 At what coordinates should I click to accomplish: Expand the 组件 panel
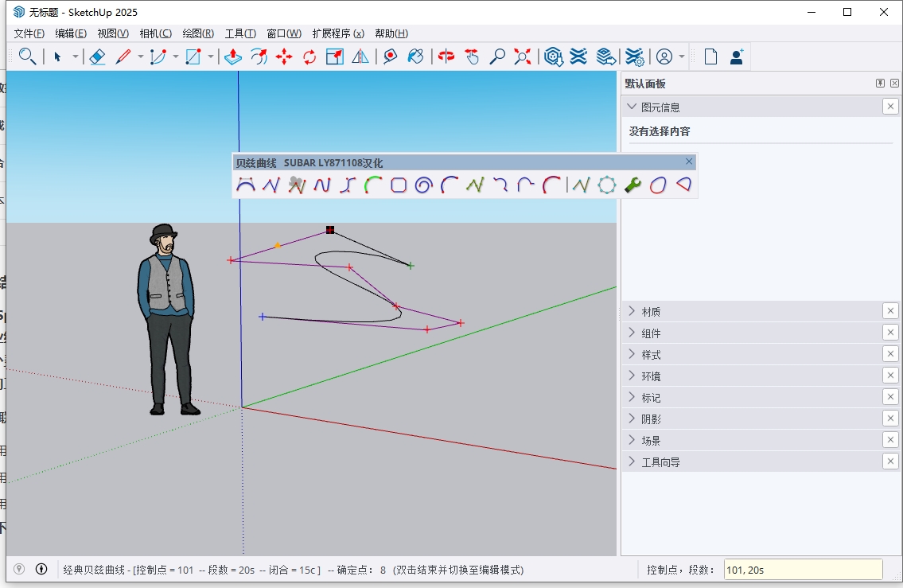tap(632, 333)
